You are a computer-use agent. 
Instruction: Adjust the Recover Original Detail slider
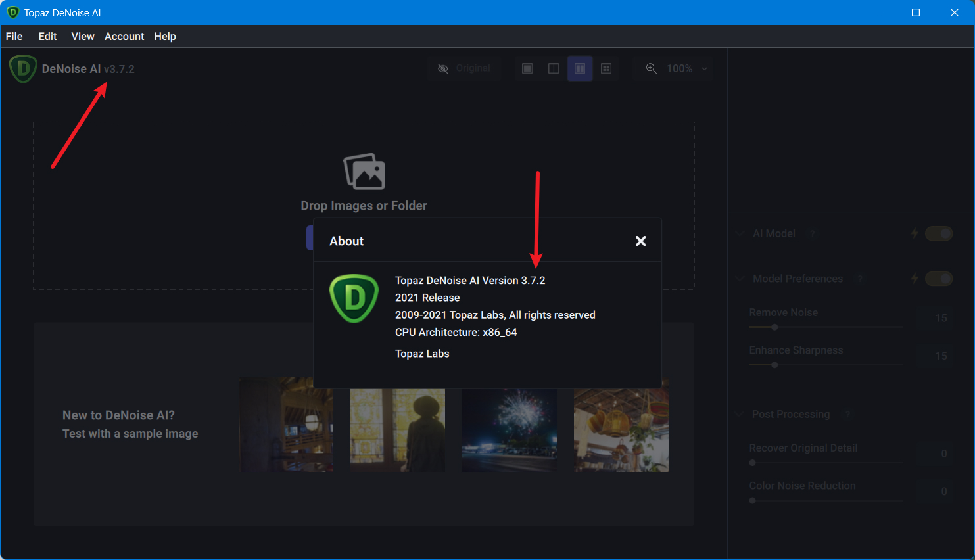pos(826,463)
